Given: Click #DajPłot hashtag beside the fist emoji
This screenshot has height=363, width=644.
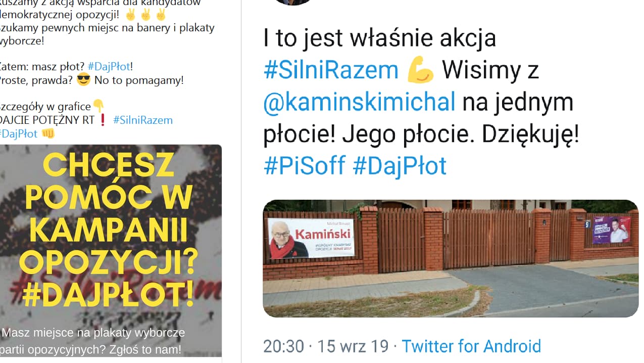Looking at the screenshot, I should click(x=19, y=134).
